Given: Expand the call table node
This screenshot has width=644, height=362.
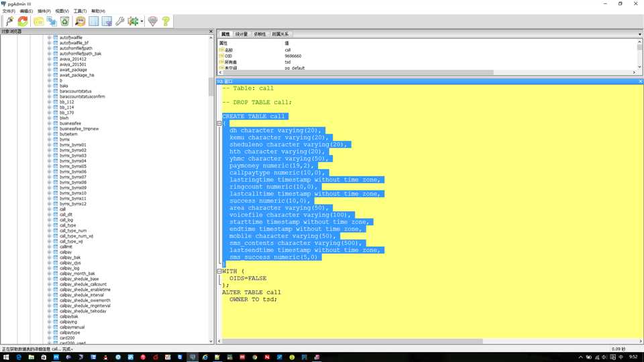Looking at the screenshot, I should click(49, 209).
